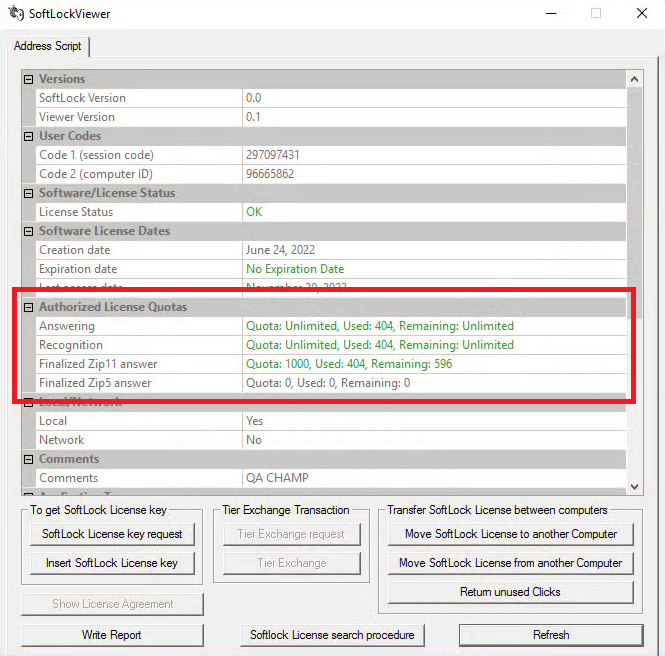
Task: Select the Network row
Action: [331, 440]
